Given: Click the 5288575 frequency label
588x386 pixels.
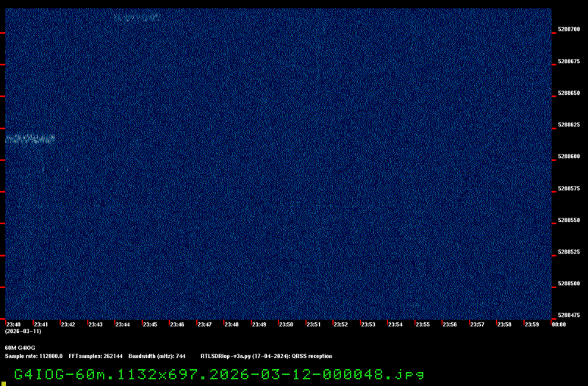Looking at the screenshot, I should 569,188.
